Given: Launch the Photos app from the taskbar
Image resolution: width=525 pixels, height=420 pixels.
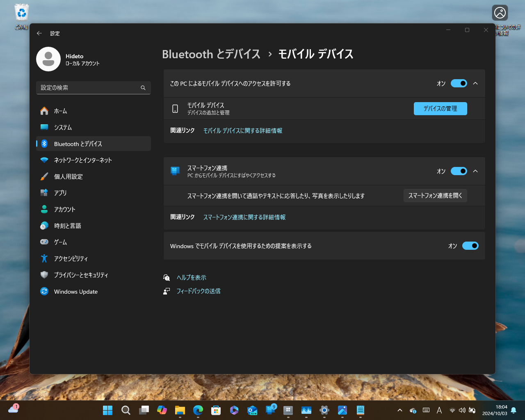Looking at the screenshot, I should pos(342,410).
